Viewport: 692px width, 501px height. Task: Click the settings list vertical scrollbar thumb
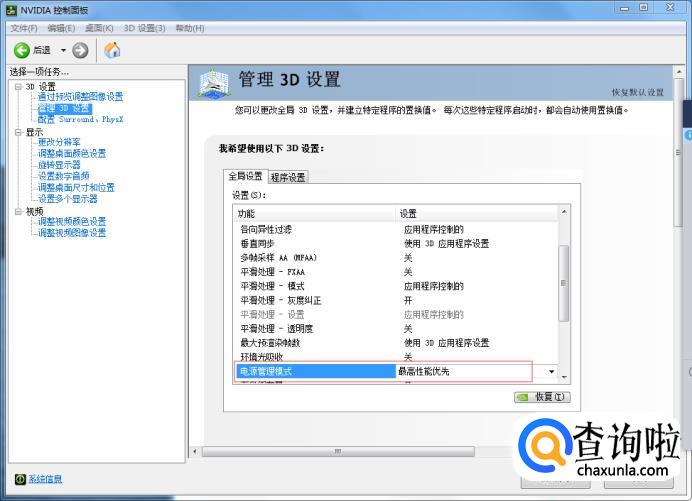[x=564, y=283]
